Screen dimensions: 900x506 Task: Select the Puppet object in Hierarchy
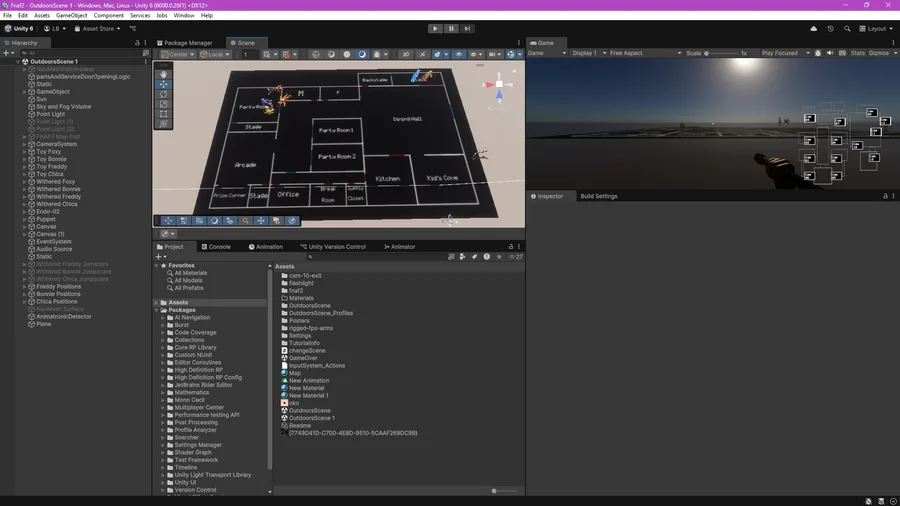click(x=45, y=219)
